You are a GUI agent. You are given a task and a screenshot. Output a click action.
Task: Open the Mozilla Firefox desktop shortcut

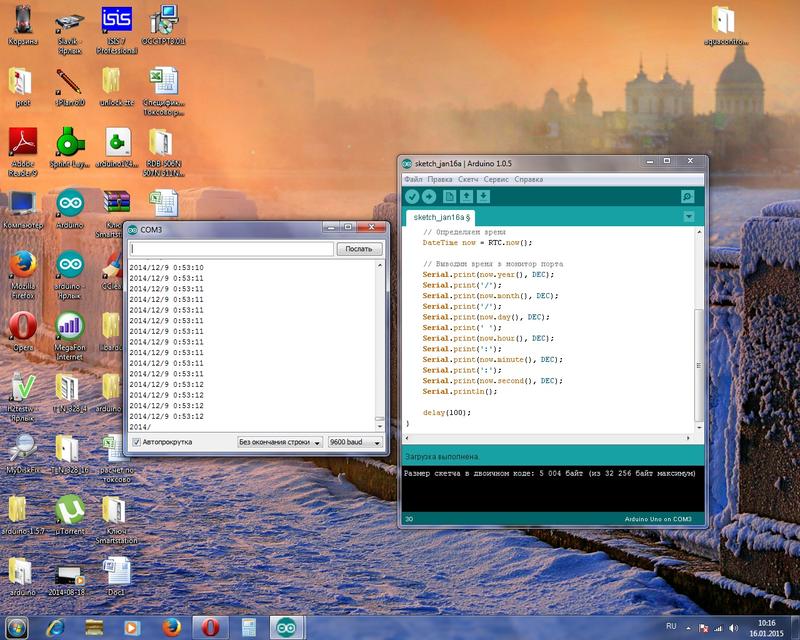click(x=22, y=268)
